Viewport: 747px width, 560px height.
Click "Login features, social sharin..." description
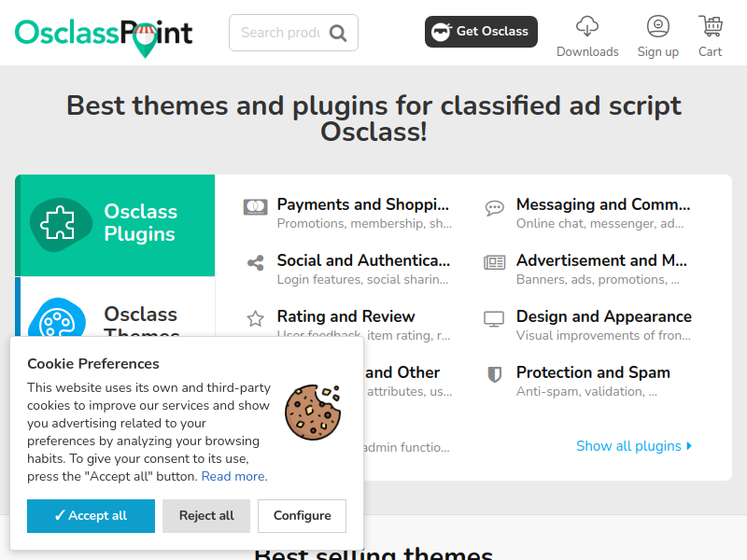[362, 279]
